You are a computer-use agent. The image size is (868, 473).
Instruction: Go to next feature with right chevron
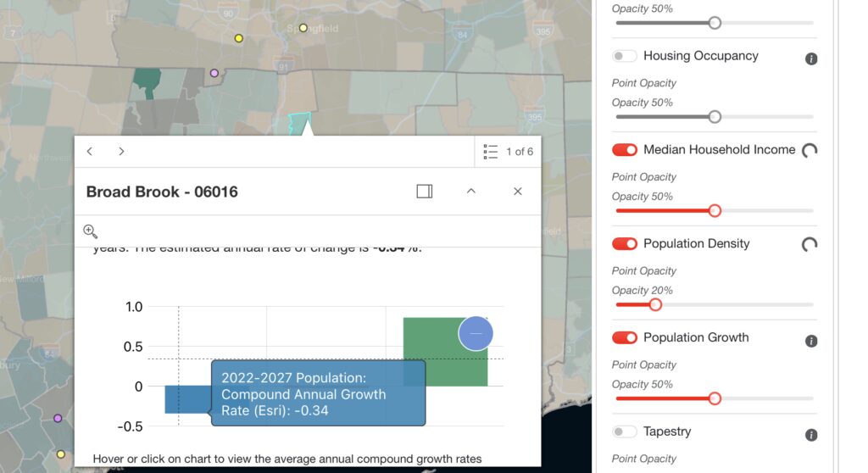(121, 152)
